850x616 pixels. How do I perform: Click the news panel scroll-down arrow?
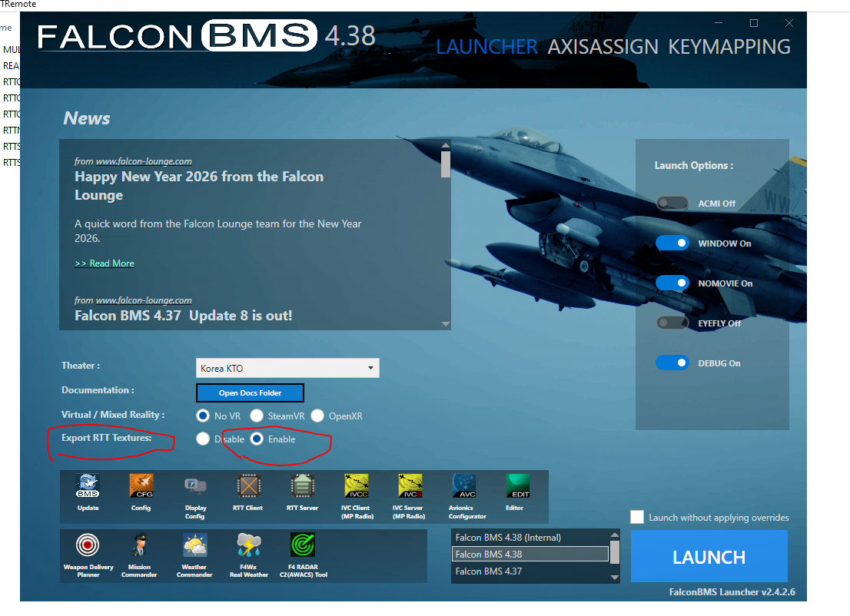[x=446, y=324]
